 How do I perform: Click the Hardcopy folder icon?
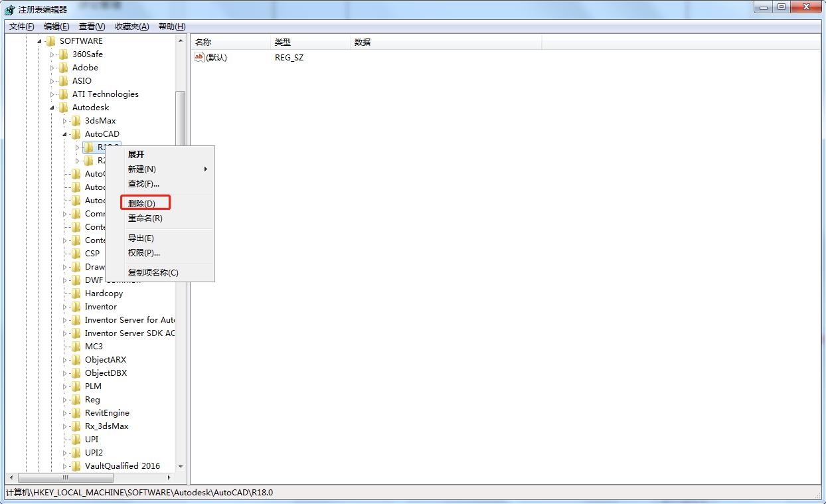click(76, 294)
